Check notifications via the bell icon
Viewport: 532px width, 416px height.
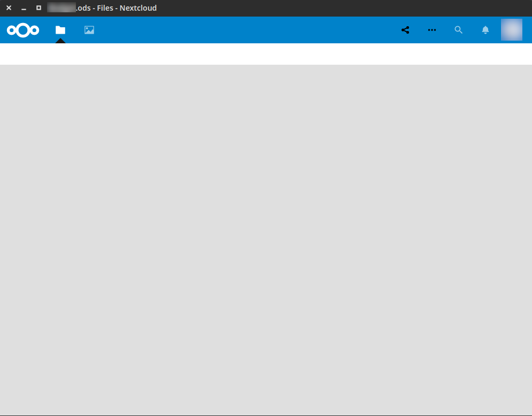pos(485,30)
